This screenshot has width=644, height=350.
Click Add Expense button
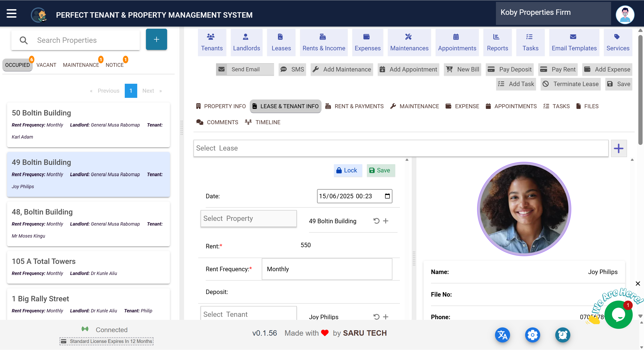click(x=607, y=69)
